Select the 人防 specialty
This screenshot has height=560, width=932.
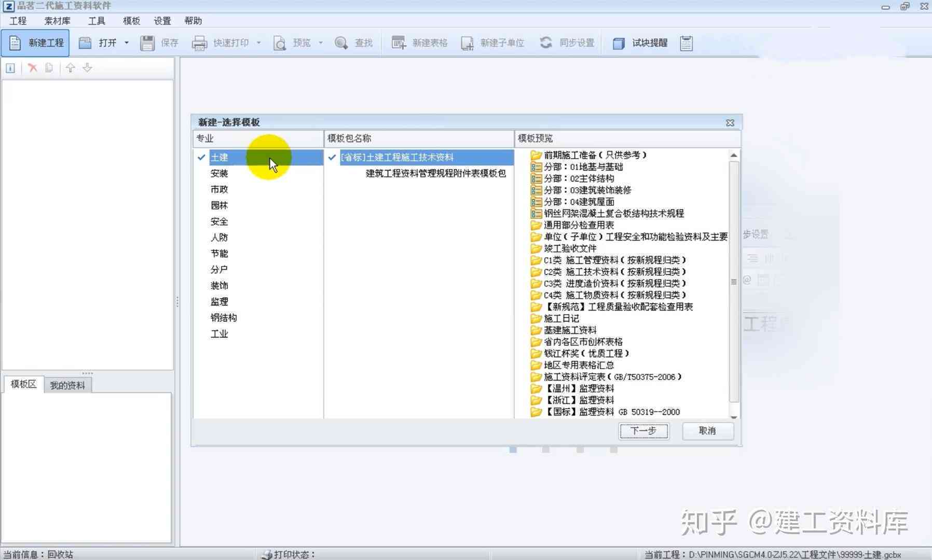pyautogui.click(x=219, y=237)
